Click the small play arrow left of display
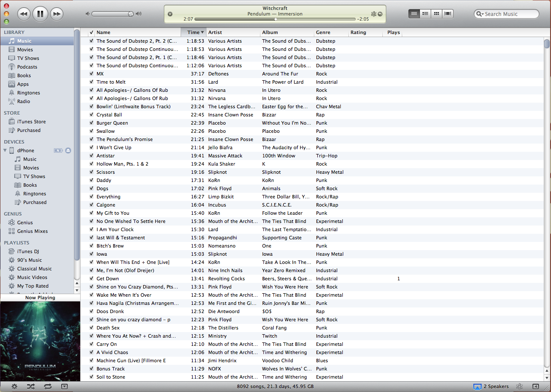Screen dimensions: 551x392 click(x=170, y=14)
